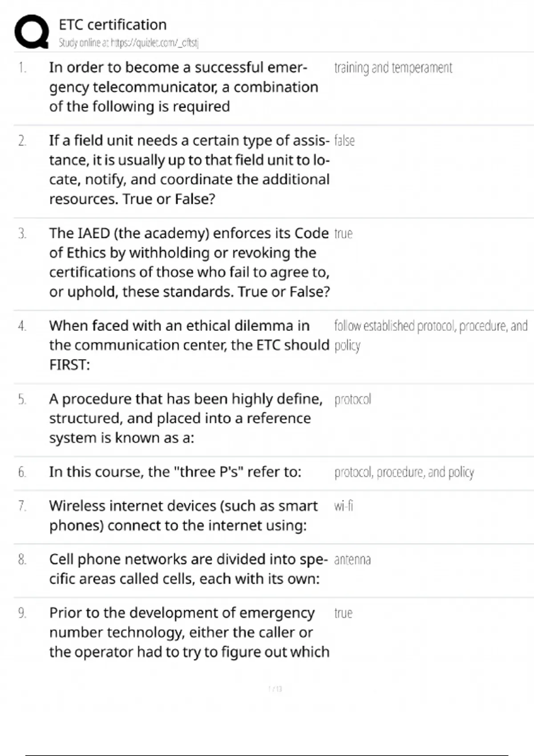Select the "training and temperament" answer
Viewport: 534px width, 756px height.
[x=393, y=68]
